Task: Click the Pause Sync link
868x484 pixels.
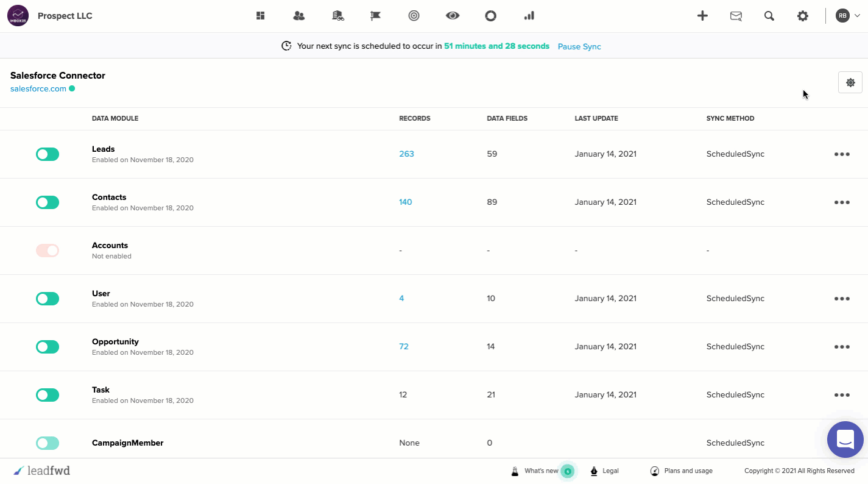Action: (x=579, y=46)
